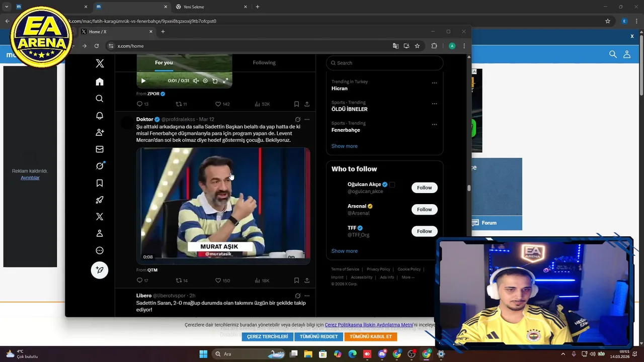This screenshot has height=362, width=644.
Task: Open options for Fenerbahçe trend
Action: [x=434, y=125]
